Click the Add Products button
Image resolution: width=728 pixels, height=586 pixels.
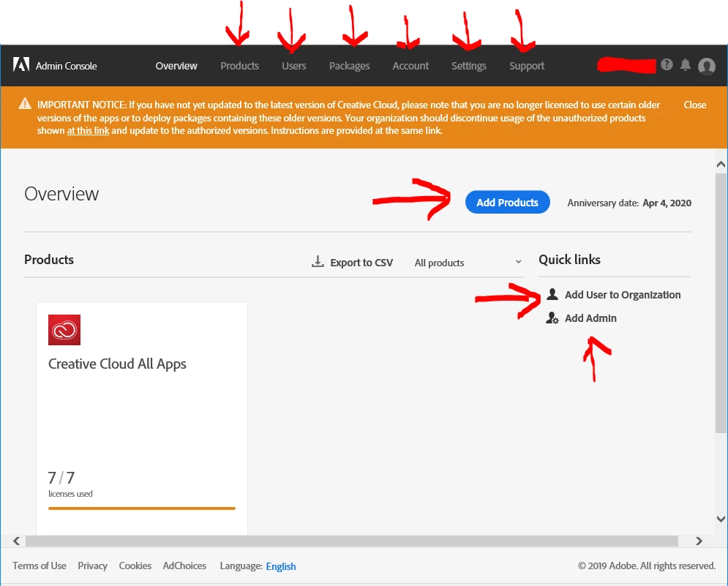[508, 203]
